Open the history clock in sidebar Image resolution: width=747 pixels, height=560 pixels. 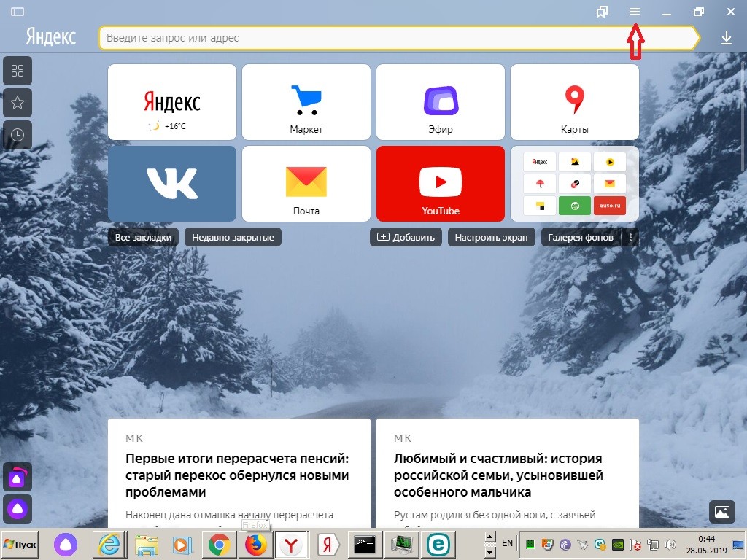pos(18,135)
